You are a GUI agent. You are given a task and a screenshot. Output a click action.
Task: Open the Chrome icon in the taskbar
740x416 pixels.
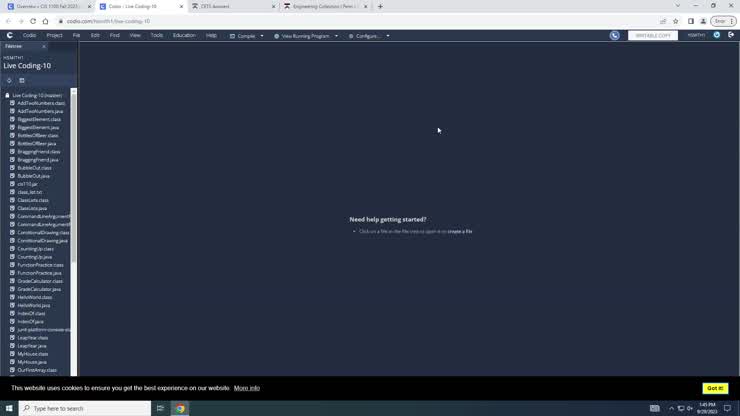pyautogui.click(x=180, y=408)
